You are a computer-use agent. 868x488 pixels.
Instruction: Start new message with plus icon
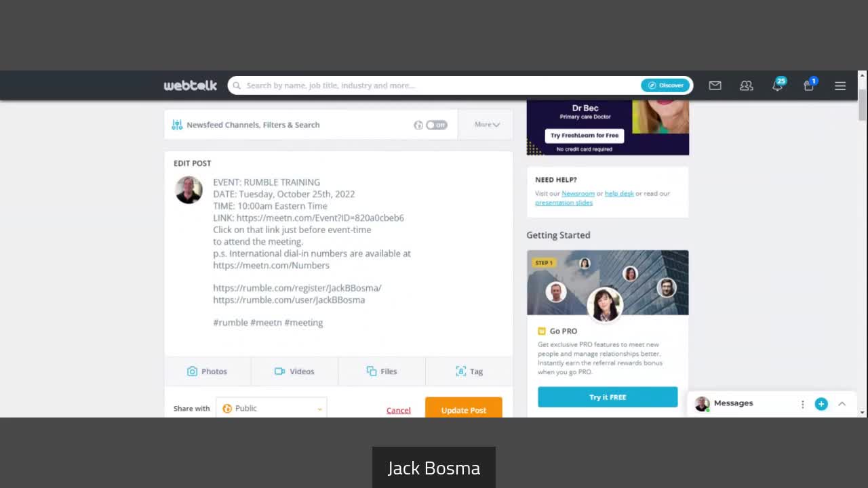point(821,404)
